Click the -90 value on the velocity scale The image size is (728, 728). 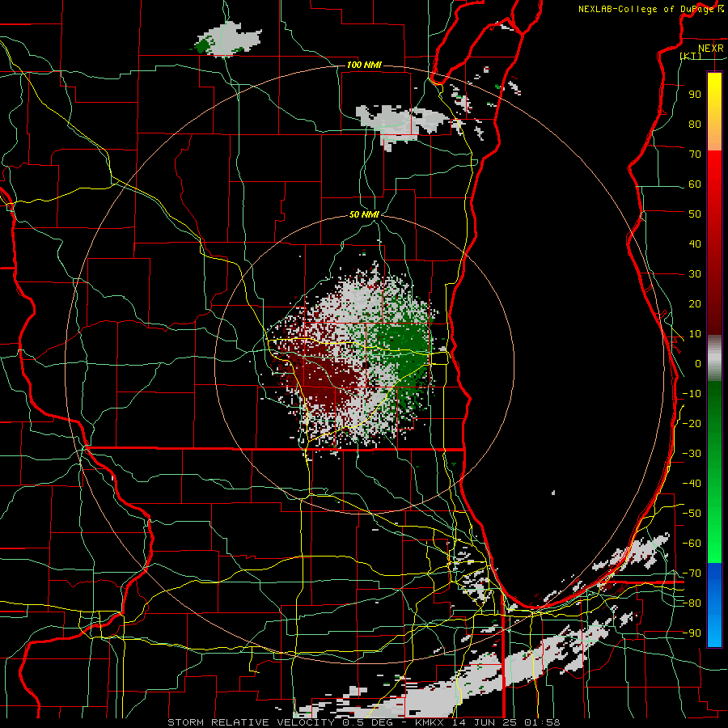[x=692, y=633]
